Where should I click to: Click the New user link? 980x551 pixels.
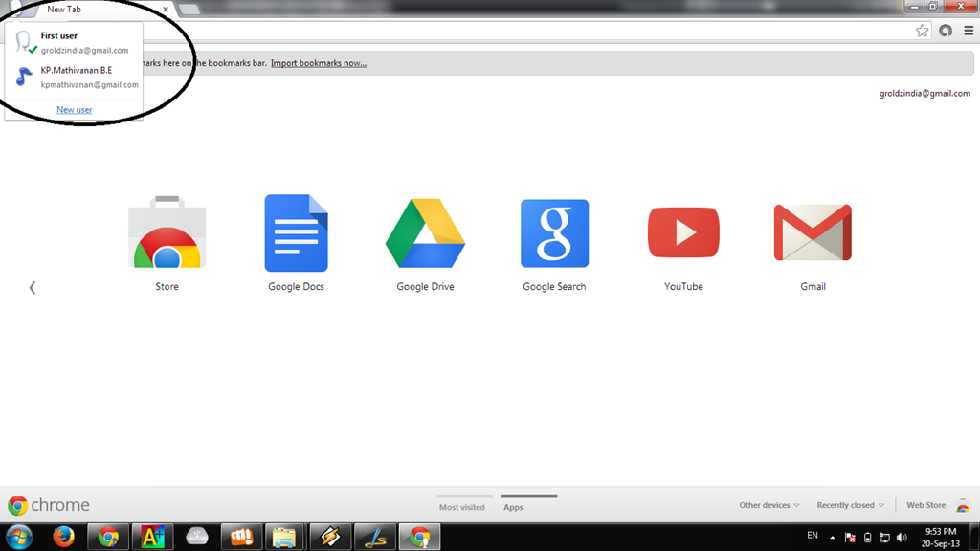(x=75, y=109)
